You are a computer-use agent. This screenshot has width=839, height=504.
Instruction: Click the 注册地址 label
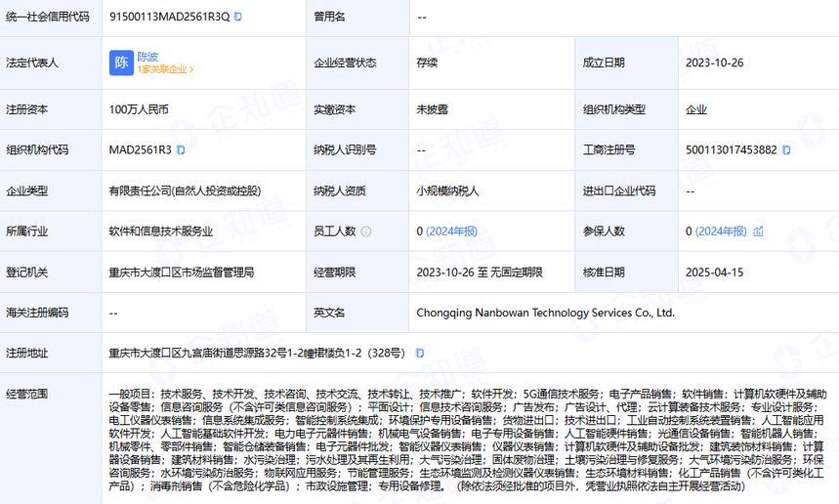pyautogui.click(x=26, y=354)
